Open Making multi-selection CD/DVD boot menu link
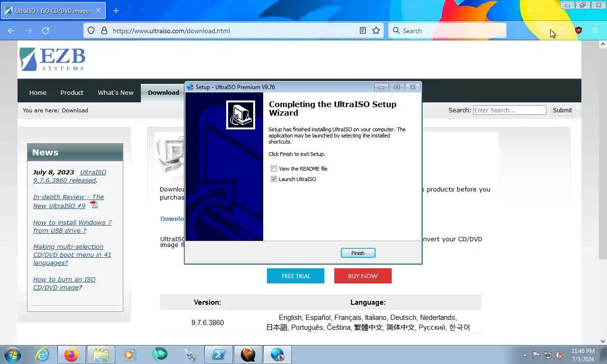This screenshot has height=364, width=607. click(72, 255)
